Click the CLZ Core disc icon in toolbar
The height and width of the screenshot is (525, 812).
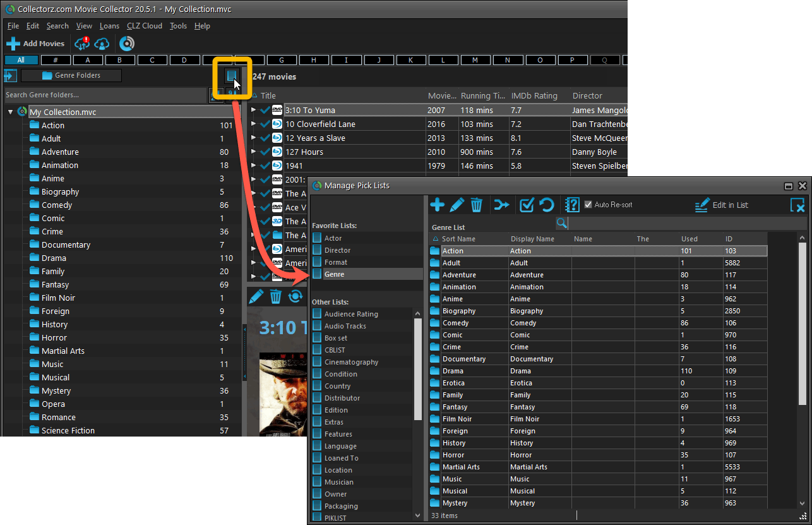(x=126, y=44)
